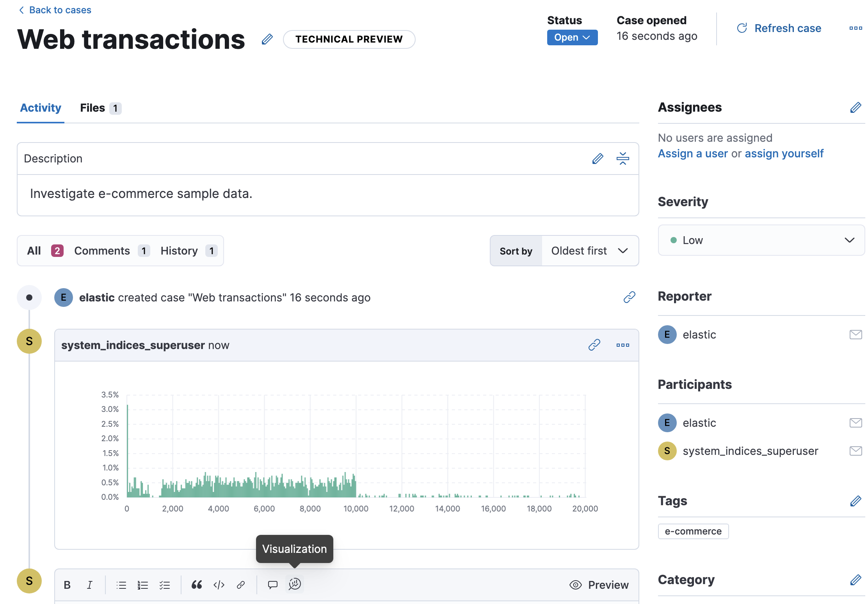Edit the case description with the pencil icon
868x604 pixels.
[598, 159]
